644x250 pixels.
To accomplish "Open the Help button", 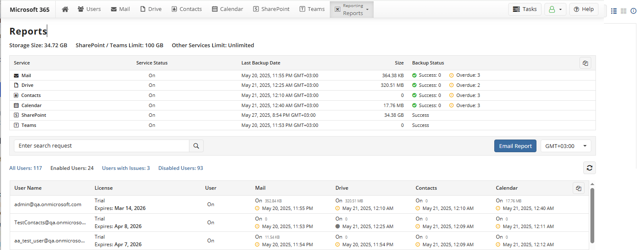I will (584, 9).
